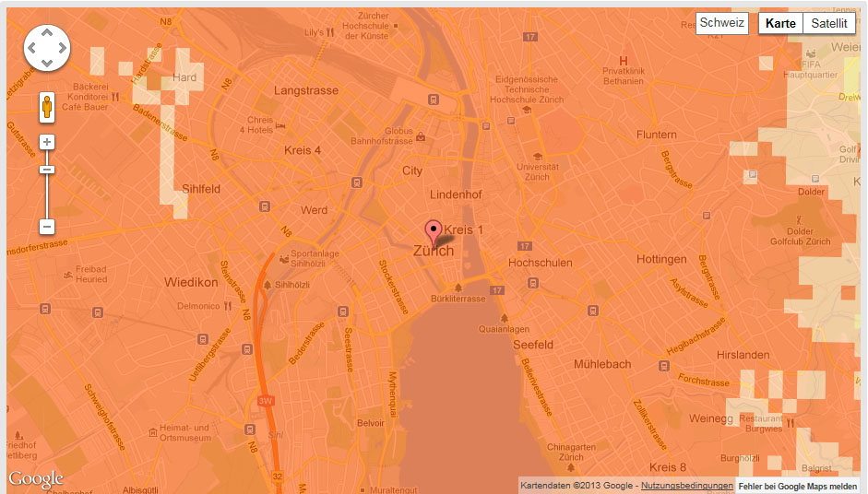Click the Hirslanden district label
The width and height of the screenshot is (868, 494).
tap(743, 355)
